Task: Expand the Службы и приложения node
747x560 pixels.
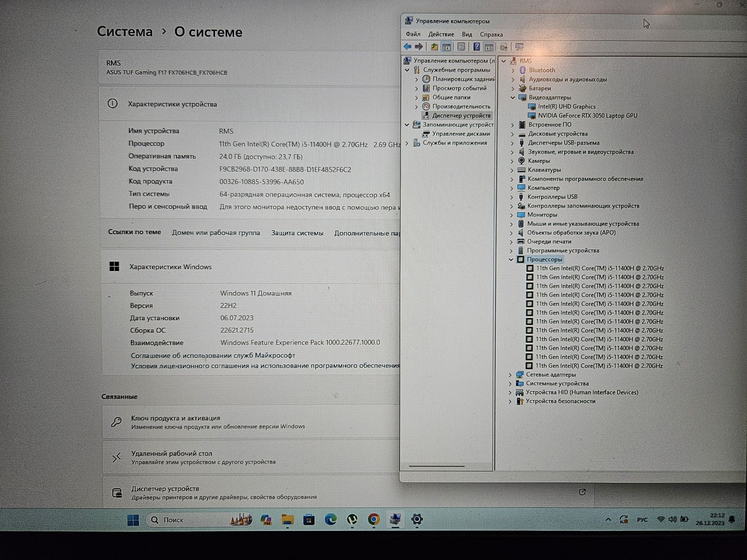Action: click(x=407, y=143)
